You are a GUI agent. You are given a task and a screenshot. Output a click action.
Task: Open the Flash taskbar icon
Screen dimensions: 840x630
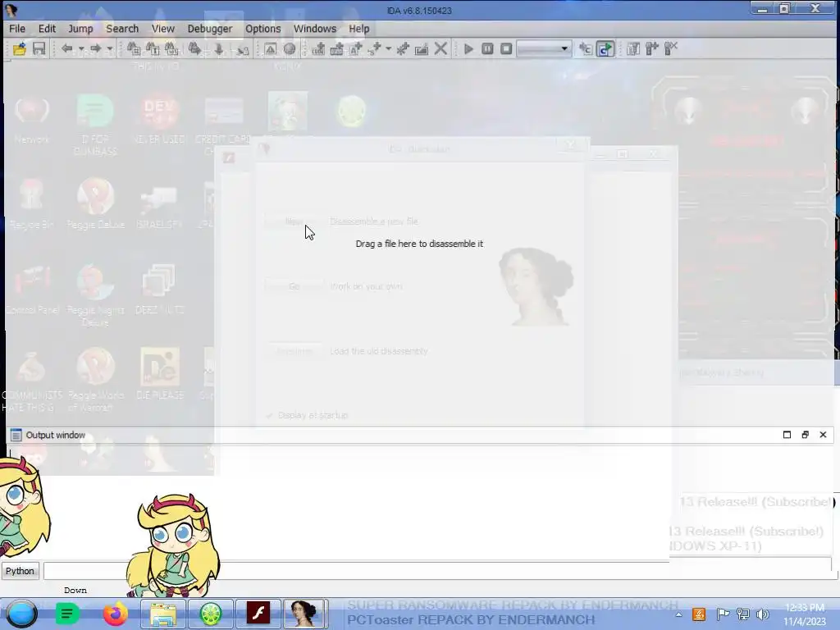(258, 614)
